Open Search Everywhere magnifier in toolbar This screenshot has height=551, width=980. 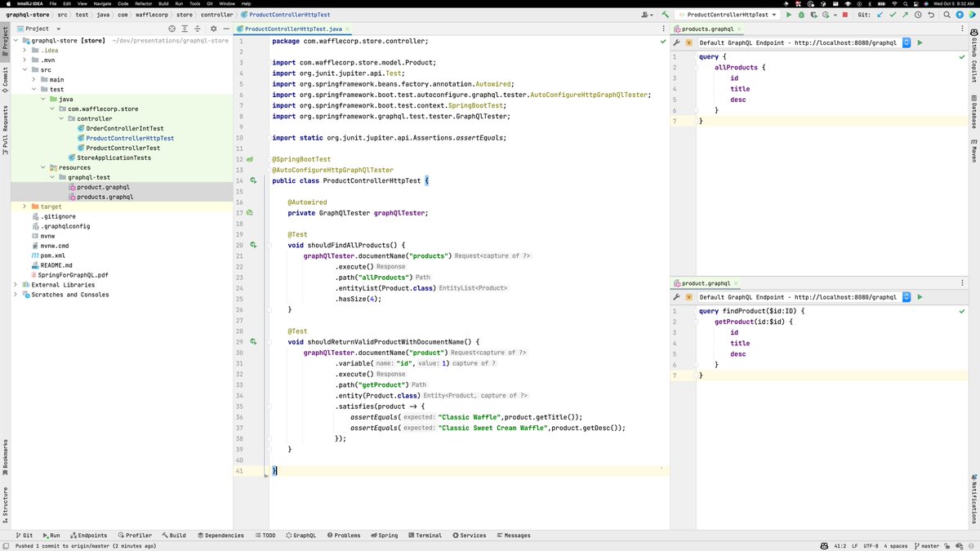(x=947, y=14)
